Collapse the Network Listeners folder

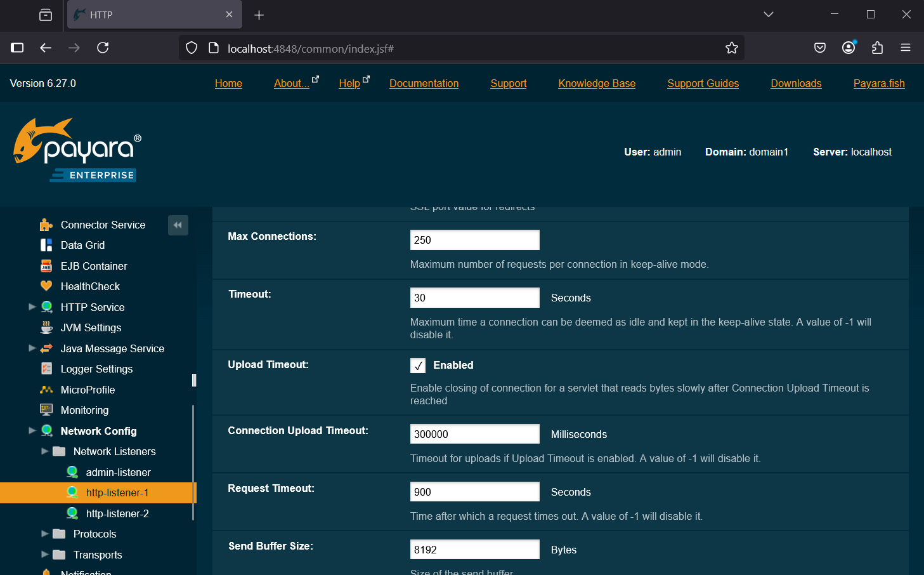tap(45, 451)
